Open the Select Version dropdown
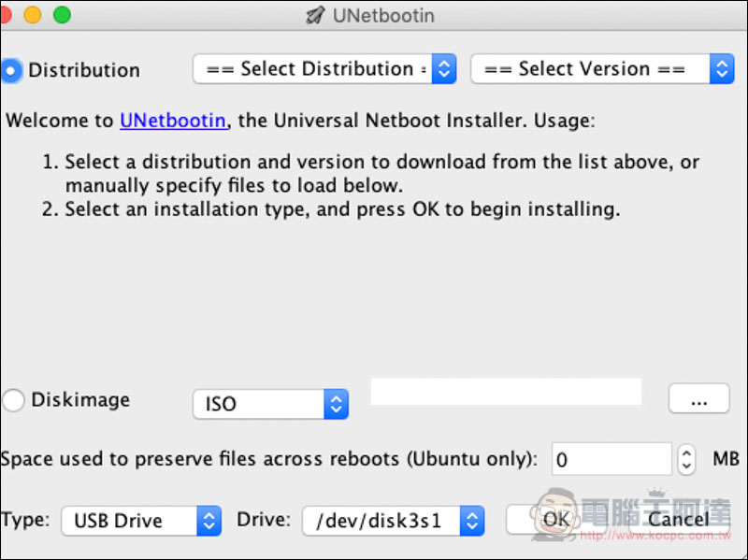This screenshot has height=560, width=748. tap(602, 69)
